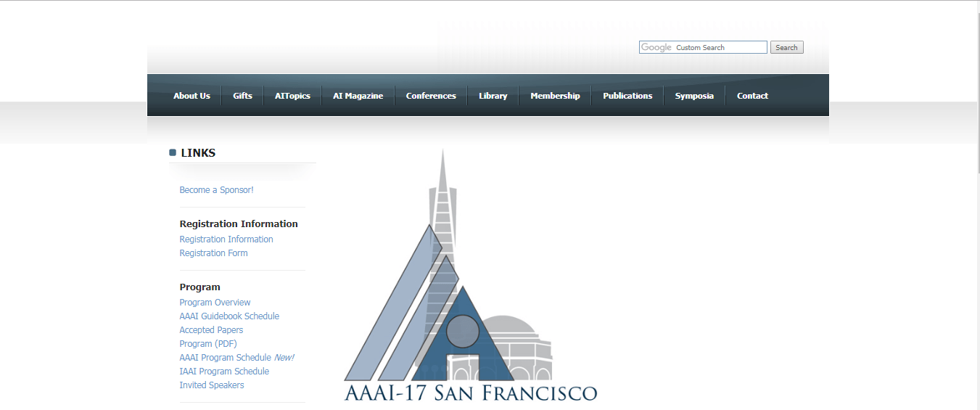Open the Contact navigation item

click(x=752, y=96)
